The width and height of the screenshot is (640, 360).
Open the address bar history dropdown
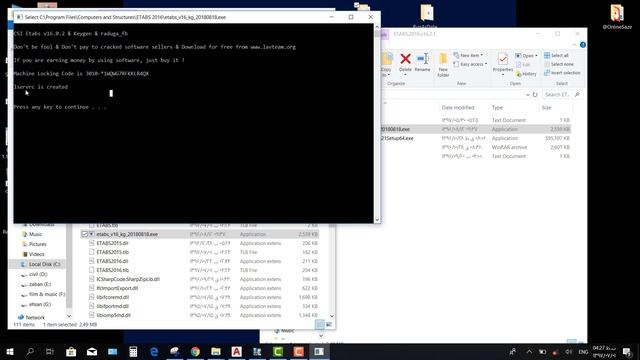(x=527, y=94)
